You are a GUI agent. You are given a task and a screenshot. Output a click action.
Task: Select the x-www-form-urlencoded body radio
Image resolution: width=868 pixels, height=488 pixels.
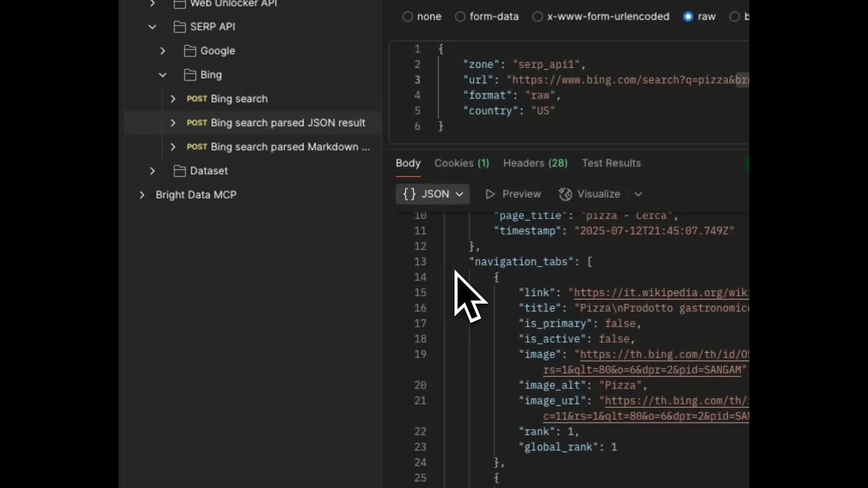(538, 16)
